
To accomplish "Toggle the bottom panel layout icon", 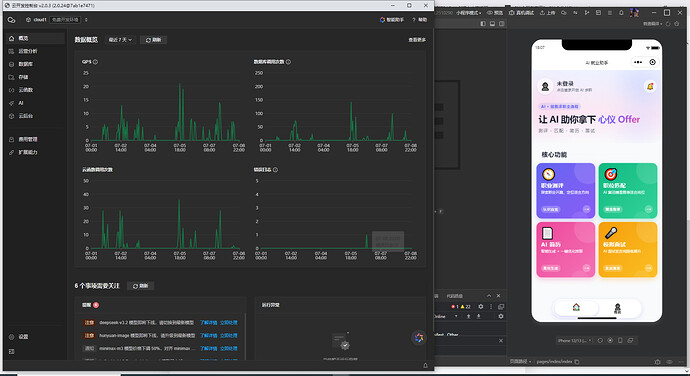I will coord(492,24).
